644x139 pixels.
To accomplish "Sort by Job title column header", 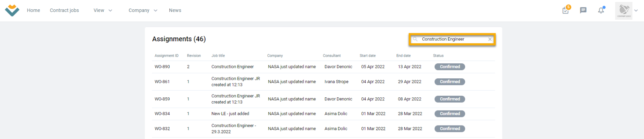I will click(218, 56).
